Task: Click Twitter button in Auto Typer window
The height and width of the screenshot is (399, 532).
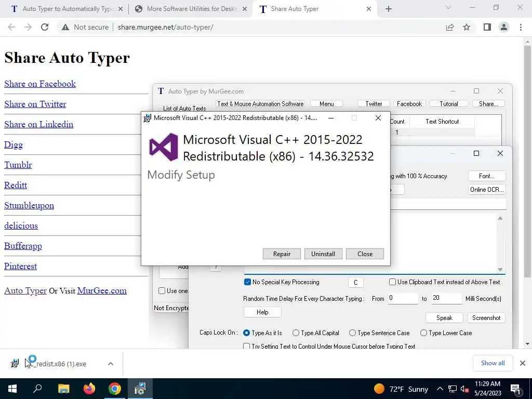Action: coord(374,104)
